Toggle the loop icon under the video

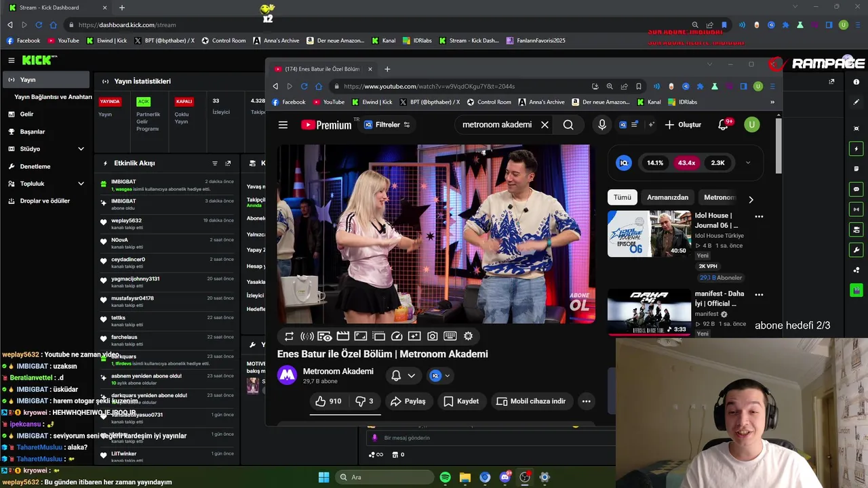pos(289,336)
